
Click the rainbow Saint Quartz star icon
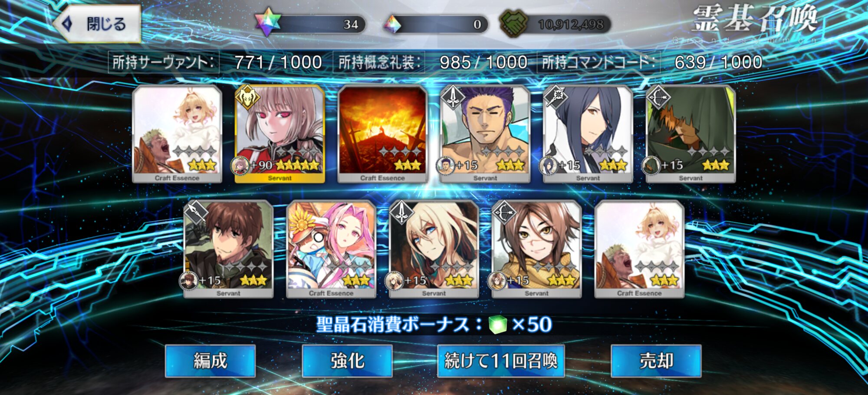click(x=267, y=23)
